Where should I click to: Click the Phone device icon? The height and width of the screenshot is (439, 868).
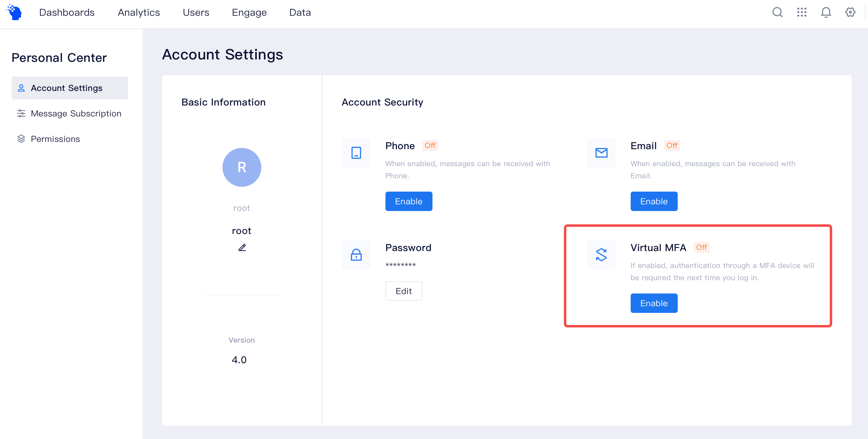pos(356,153)
